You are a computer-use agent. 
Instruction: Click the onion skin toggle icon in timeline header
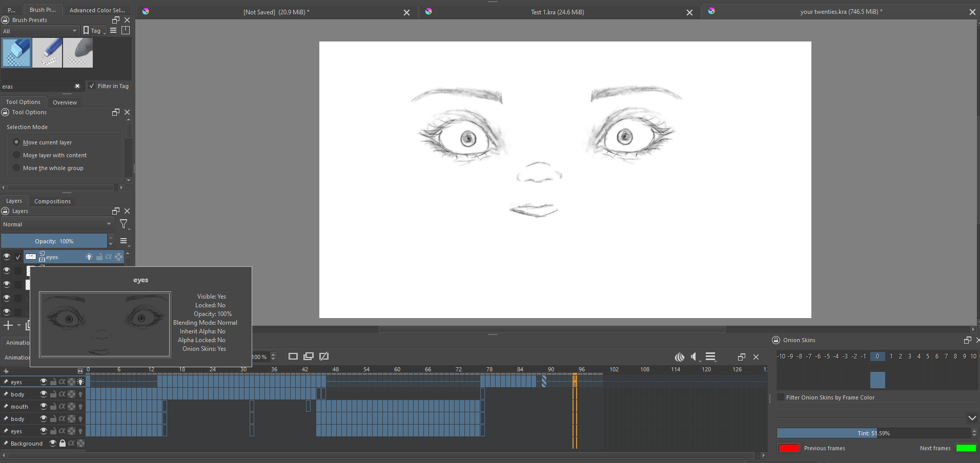(x=679, y=357)
